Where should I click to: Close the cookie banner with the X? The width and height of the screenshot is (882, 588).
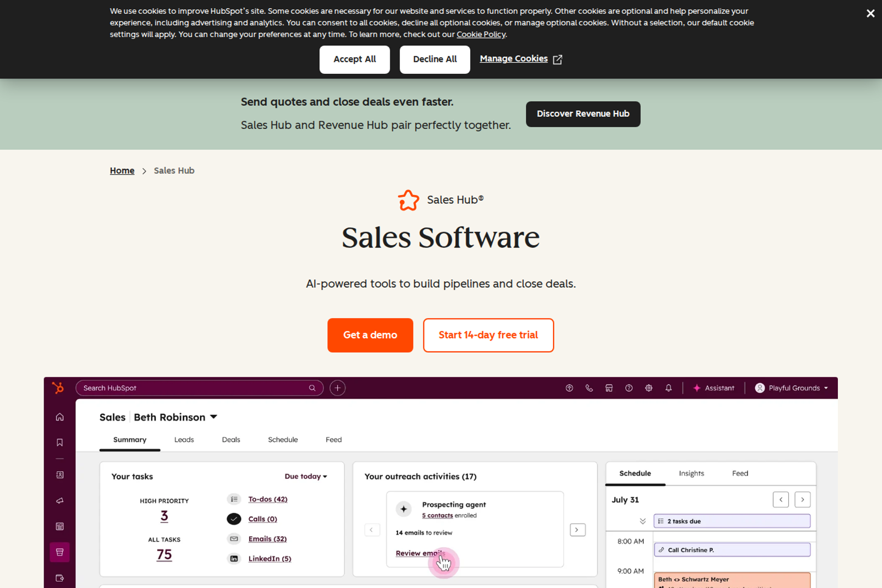coord(870,13)
